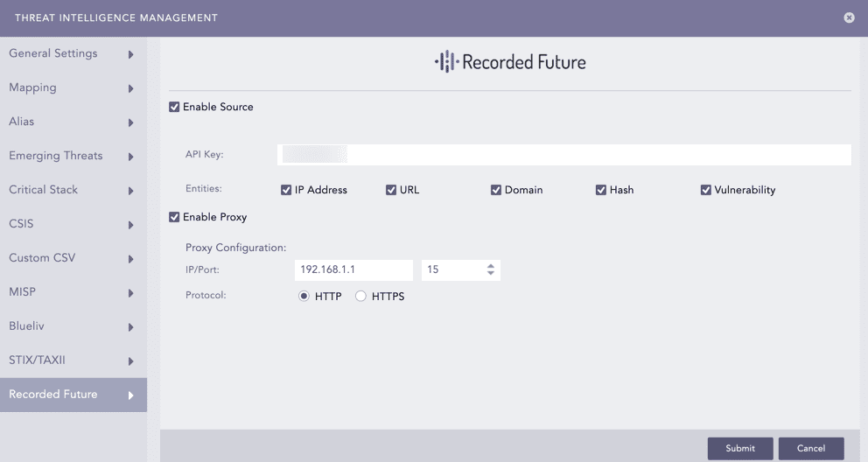
Task: Select CSIS in the sidebar
Action: 21,224
